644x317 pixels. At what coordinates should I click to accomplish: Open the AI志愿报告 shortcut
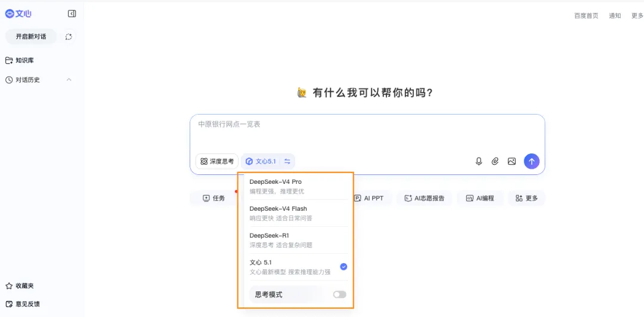[425, 198]
